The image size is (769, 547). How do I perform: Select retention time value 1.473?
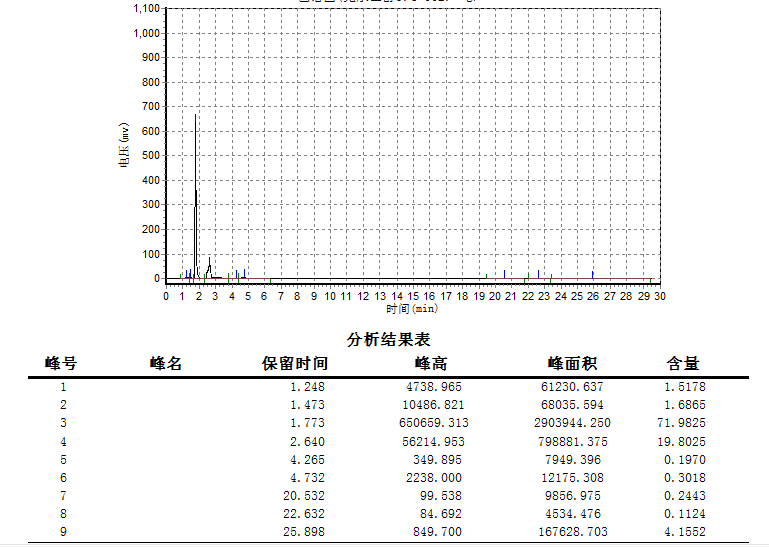pyautogui.click(x=308, y=405)
